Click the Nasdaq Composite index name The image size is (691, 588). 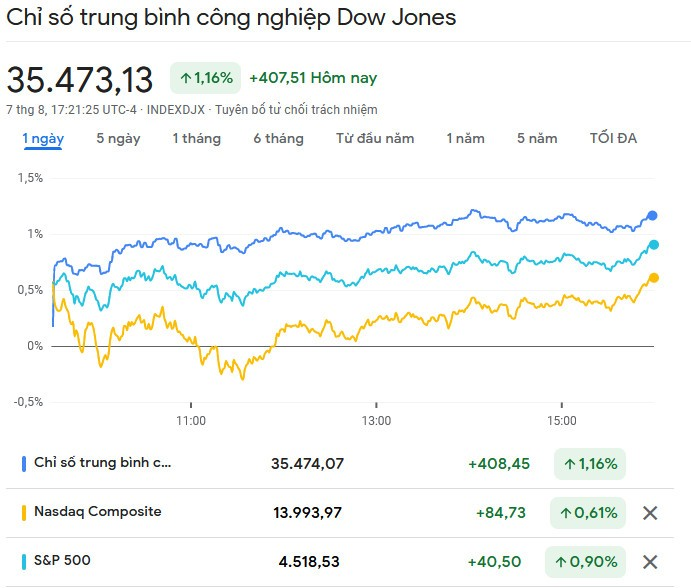tap(97, 512)
